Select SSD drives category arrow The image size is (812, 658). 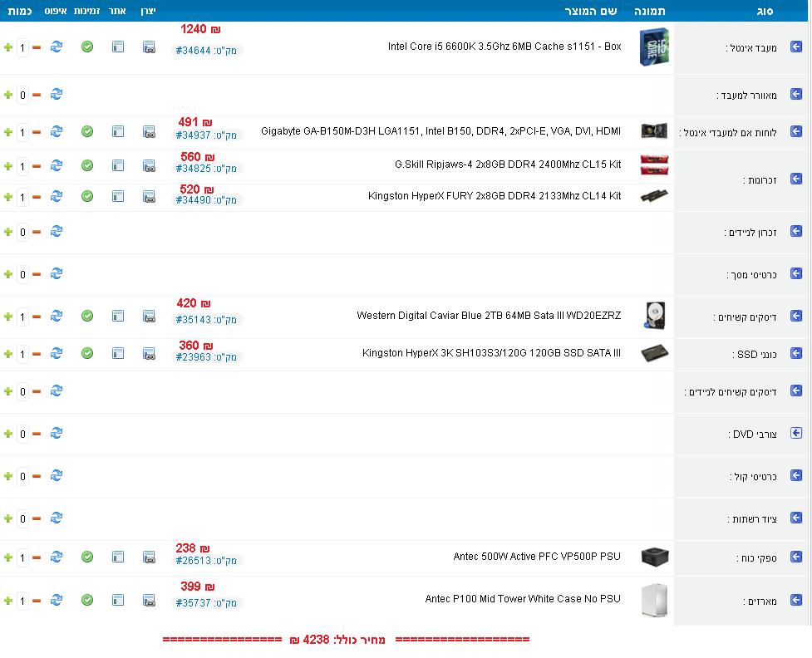[x=796, y=353]
